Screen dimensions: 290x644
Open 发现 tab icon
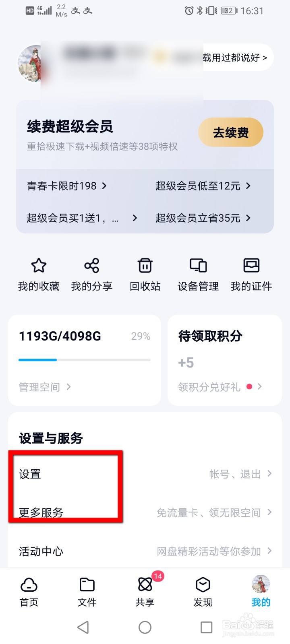tap(203, 585)
